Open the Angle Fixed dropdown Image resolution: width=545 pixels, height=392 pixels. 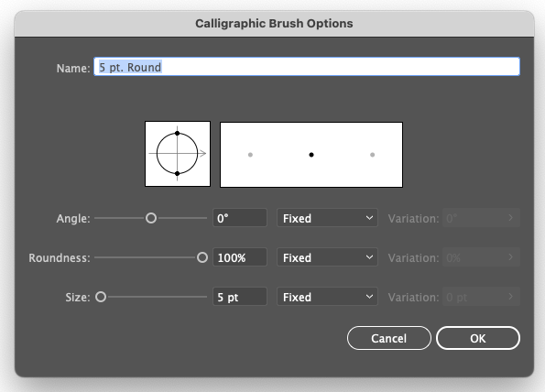pyautogui.click(x=327, y=218)
